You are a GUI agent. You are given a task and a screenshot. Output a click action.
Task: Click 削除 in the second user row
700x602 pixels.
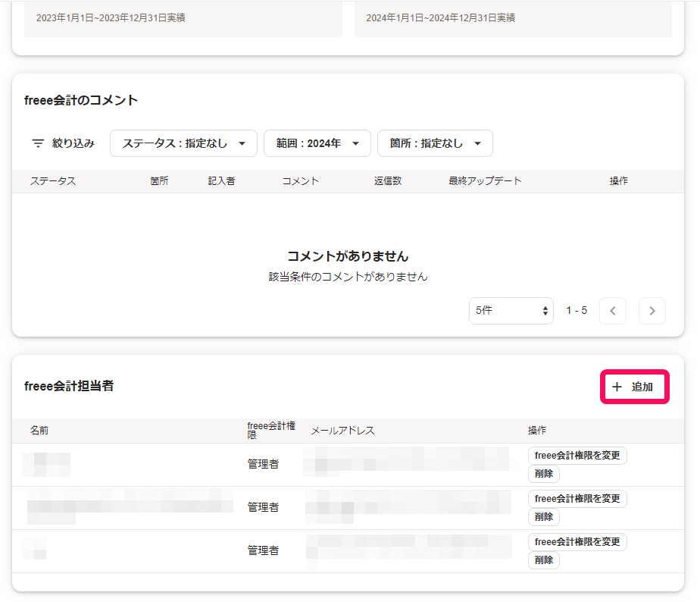click(x=544, y=517)
